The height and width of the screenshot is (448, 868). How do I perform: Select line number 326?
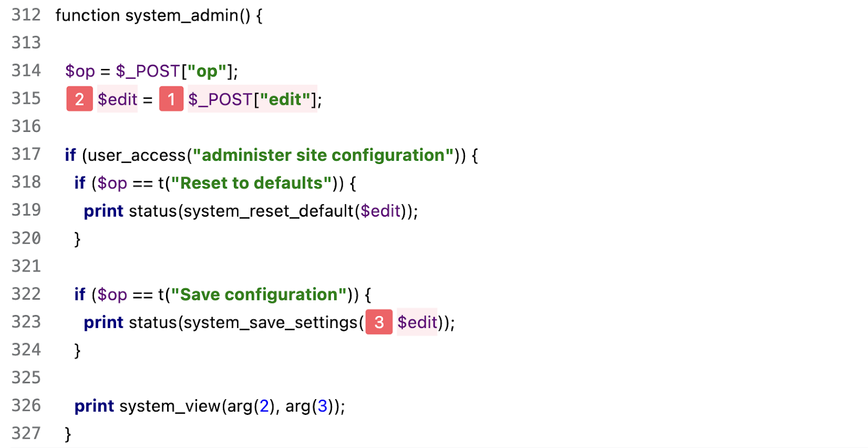pos(26,406)
